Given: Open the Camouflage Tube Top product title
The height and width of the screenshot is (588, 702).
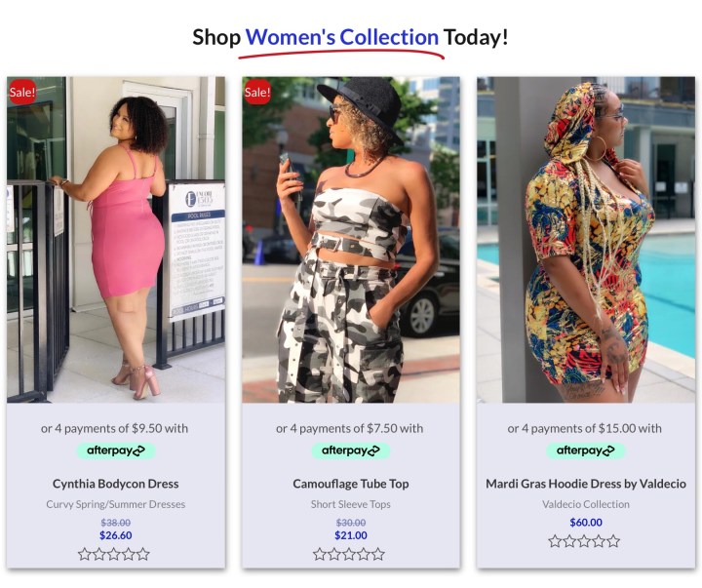Looking at the screenshot, I should pos(351,484).
